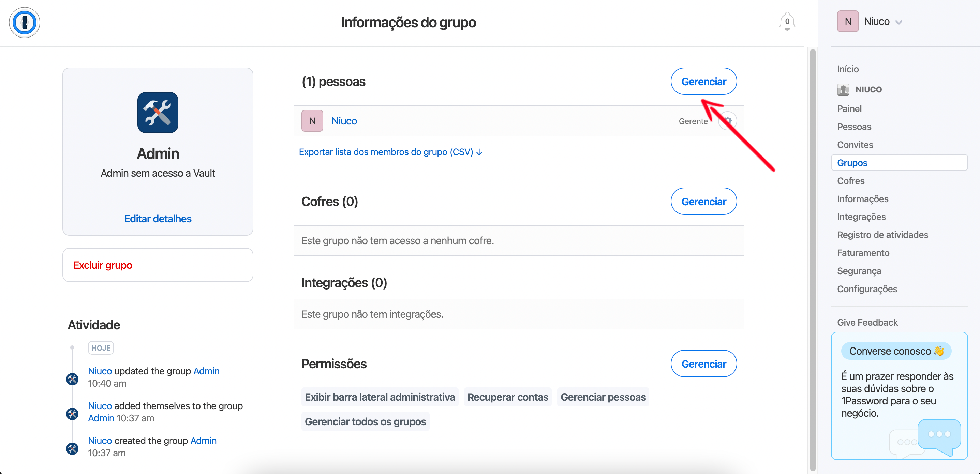Click Excluir grupo button
The height and width of the screenshot is (474, 980).
(103, 265)
